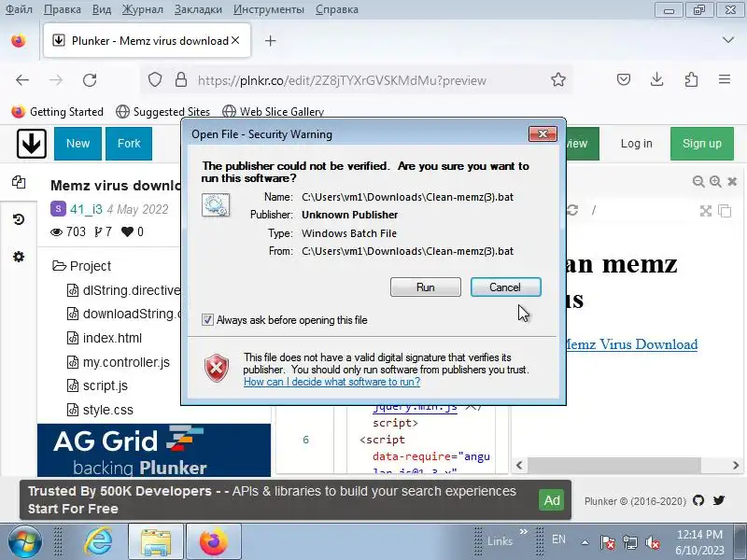Launch Internet Explorer from the taskbar
The width and height of the screenshot is (747, 560).
click(98, 541)
